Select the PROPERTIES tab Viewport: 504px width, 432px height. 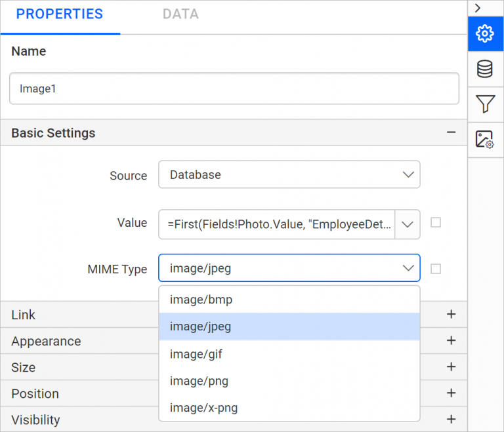60,14
